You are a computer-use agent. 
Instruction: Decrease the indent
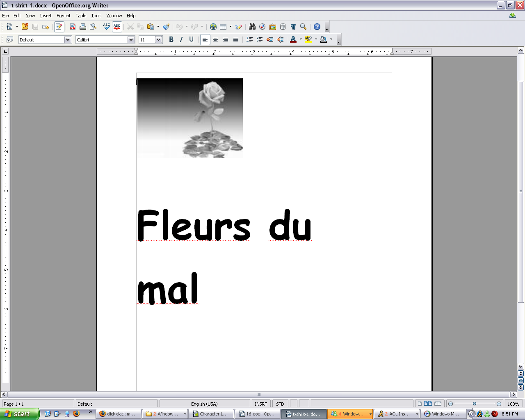[x=270, y=39]
